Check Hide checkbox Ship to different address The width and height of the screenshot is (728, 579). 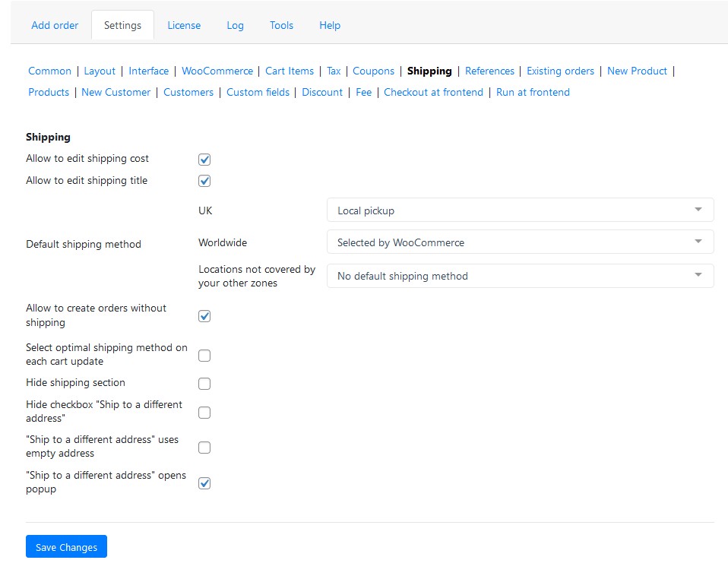(204, 413)
